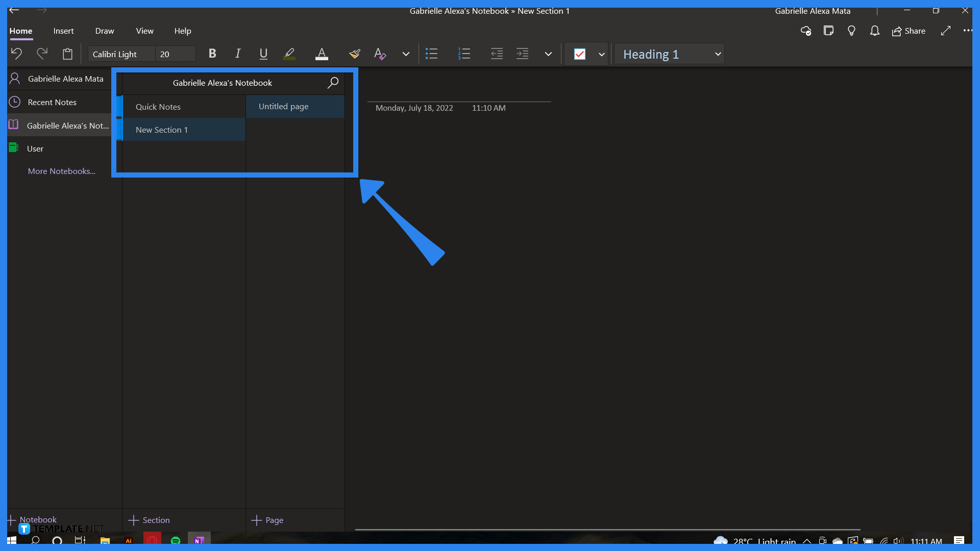Click the Undo icon
The image size is (980, 551).
16,53
